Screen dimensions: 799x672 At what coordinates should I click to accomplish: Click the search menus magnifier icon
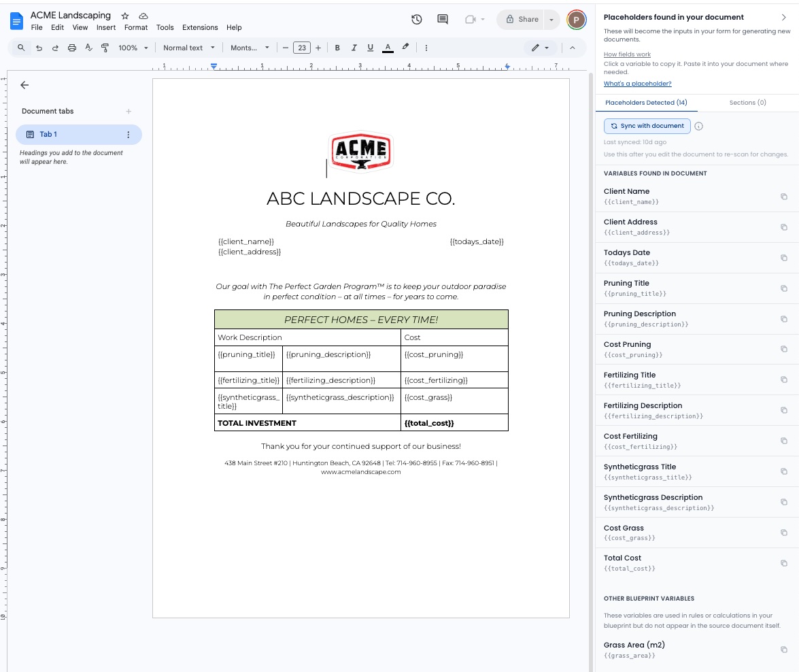(x=21, y=48)
